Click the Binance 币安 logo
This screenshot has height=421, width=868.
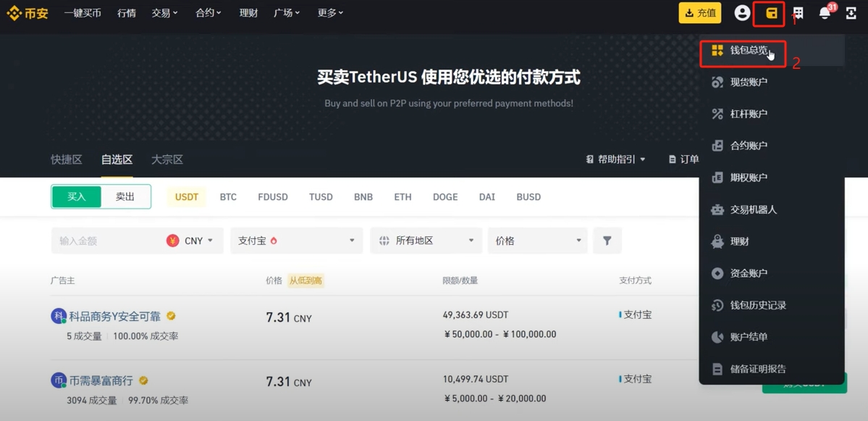click(28, 13)
